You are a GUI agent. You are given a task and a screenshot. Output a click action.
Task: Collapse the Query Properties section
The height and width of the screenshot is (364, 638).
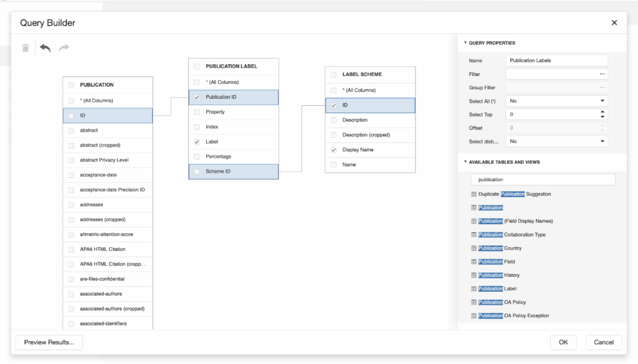pyautogui.click(x=465, y=43)
